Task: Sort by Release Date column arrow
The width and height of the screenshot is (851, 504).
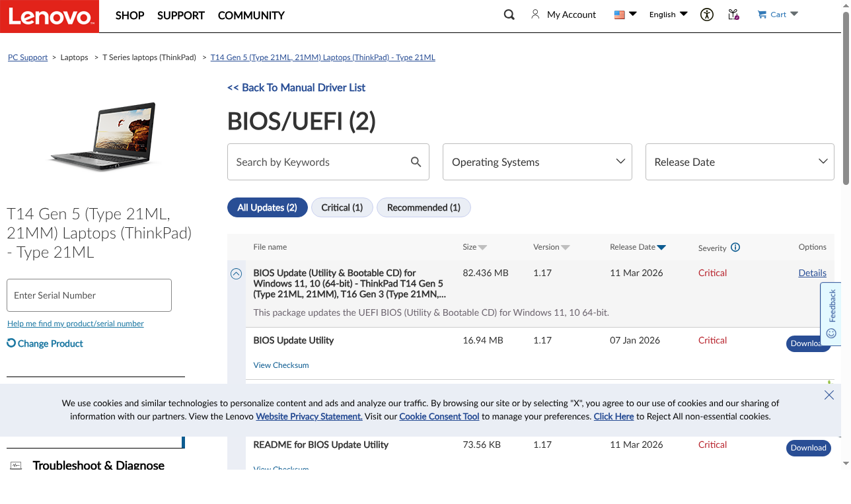Action: (661, 248)
